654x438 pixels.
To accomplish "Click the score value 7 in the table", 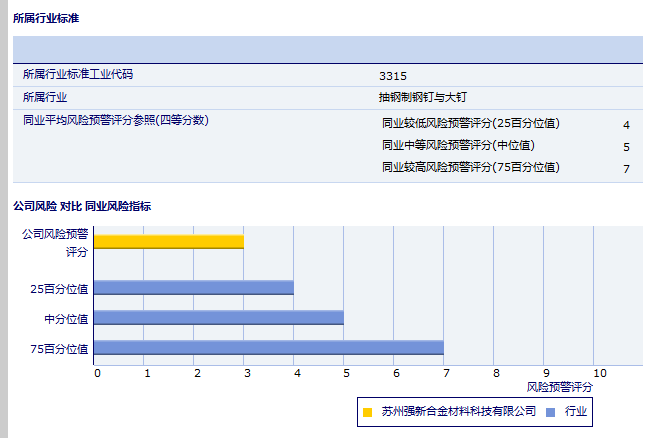I will click(626, 169).
